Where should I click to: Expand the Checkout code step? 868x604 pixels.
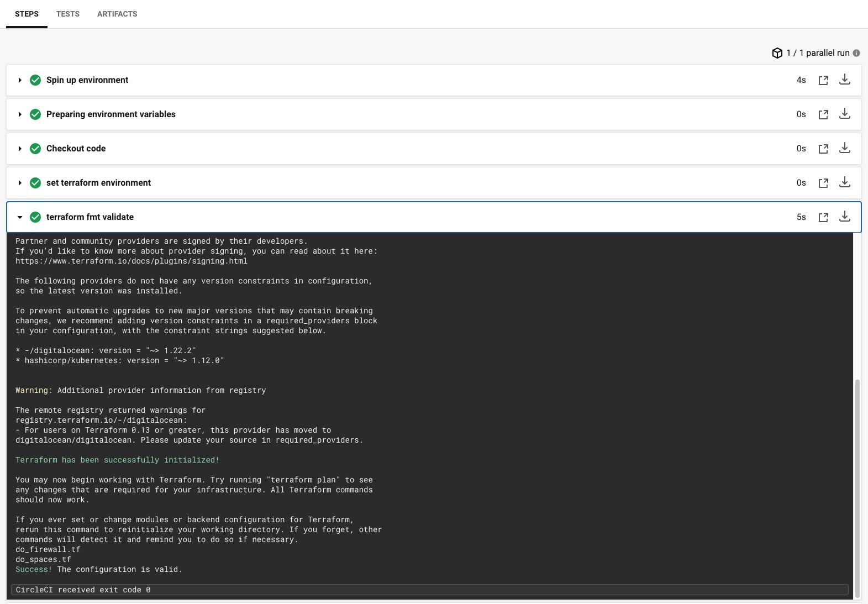click(x=20, y=149)
